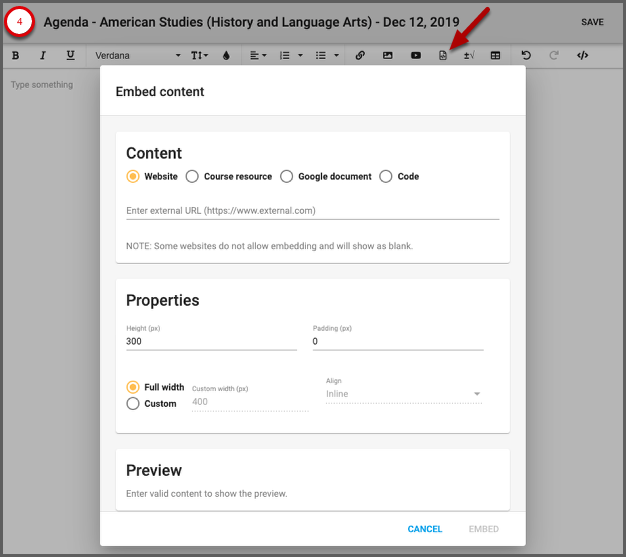Select the Code content radio button
The height and width of the screenshot is (557, 626).
click(386, 177)
